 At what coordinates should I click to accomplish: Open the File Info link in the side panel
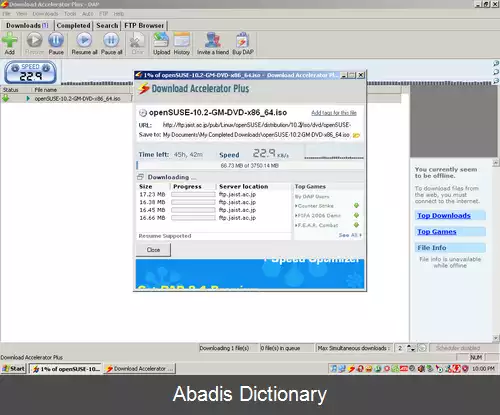[432, 247]
